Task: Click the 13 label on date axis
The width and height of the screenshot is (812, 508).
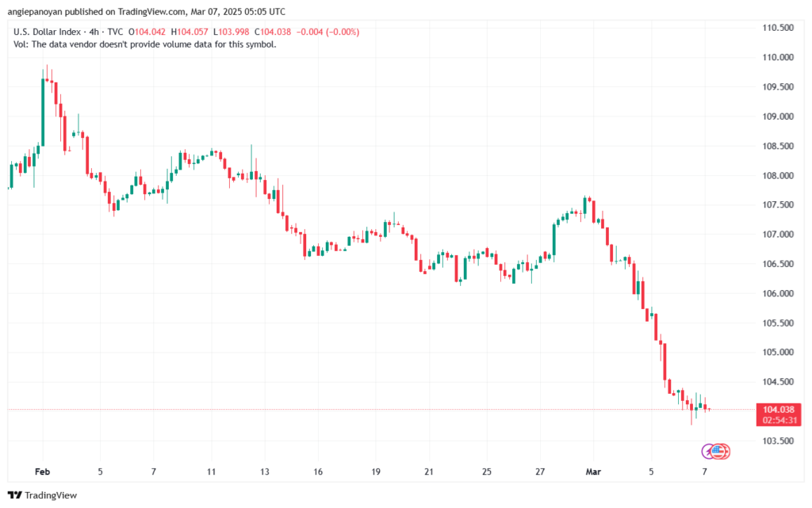Action: coord(265,472)
